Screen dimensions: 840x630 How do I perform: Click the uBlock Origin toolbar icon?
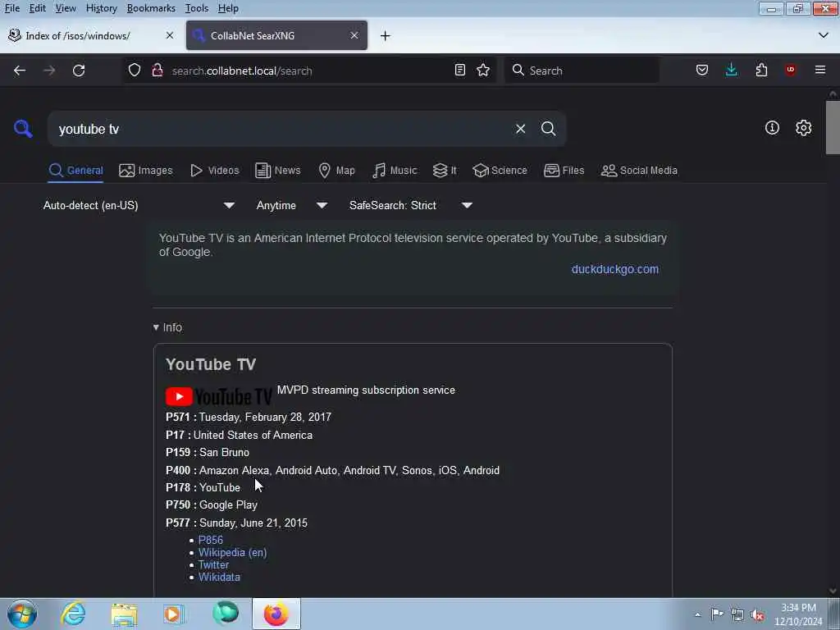[x=791, y=71]
